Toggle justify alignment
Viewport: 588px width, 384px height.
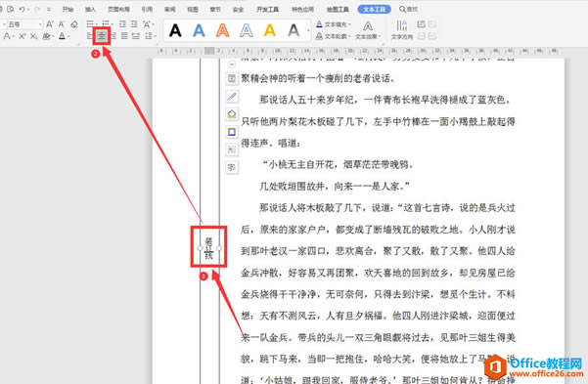[124, 36]
